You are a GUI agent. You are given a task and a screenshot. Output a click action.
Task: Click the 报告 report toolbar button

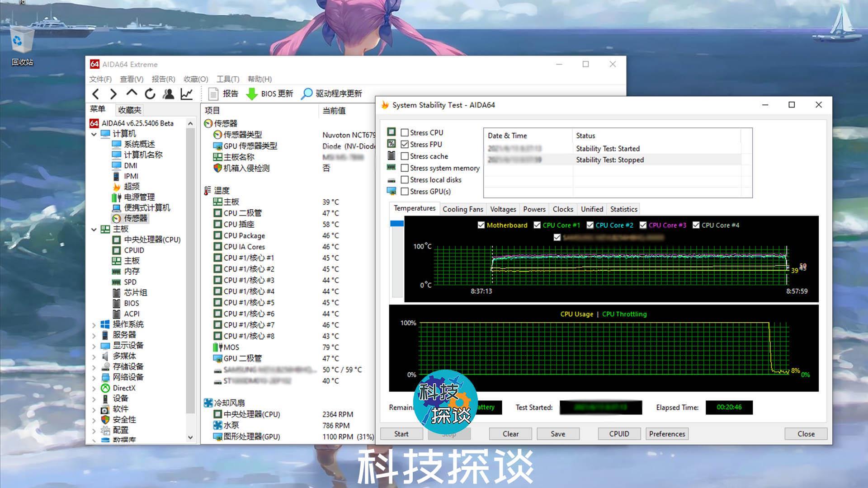(x=223, y=94)
